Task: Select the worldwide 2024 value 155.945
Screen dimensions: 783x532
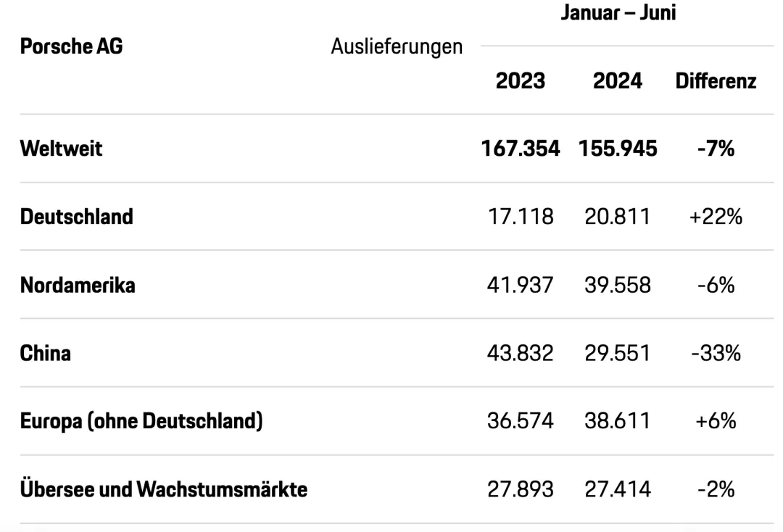Action: (618, 149)
